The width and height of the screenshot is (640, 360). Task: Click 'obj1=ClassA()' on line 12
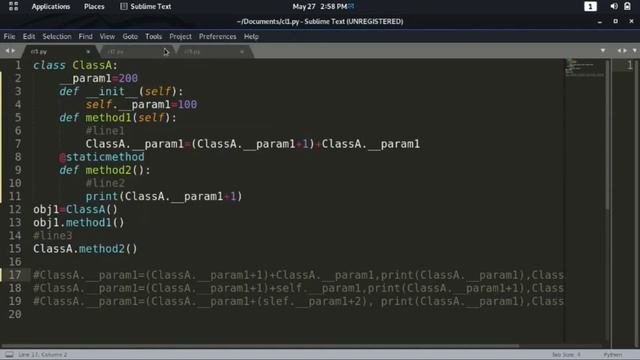pos(76,209)
